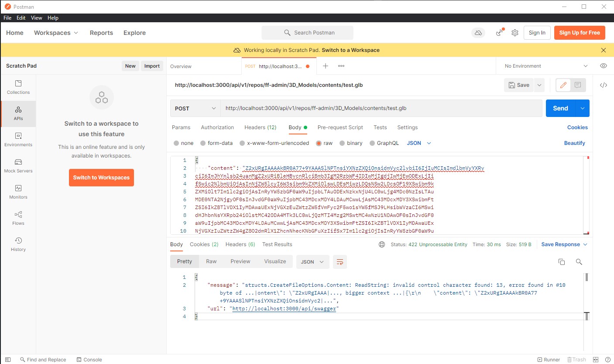Click the Send button

561,108
